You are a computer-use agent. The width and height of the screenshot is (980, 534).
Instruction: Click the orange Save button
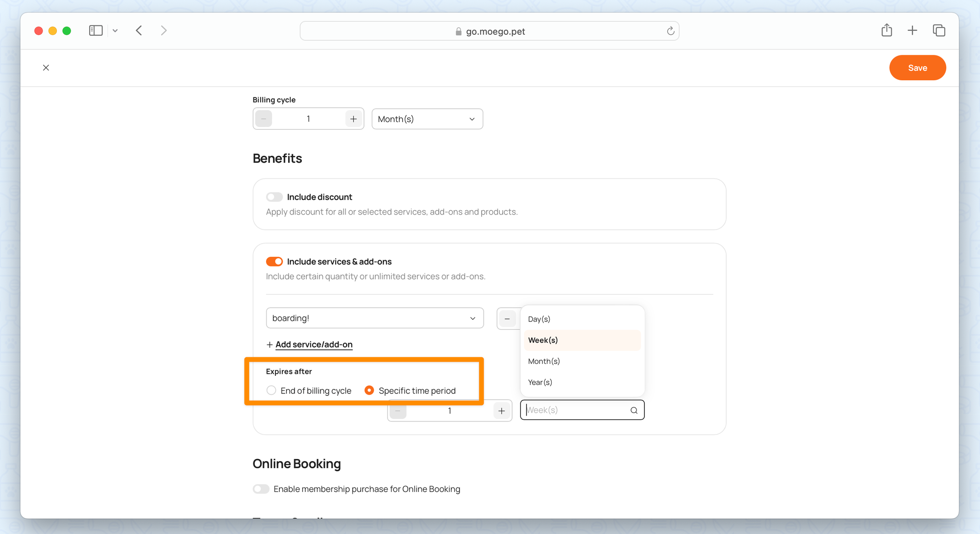point(917,68)
